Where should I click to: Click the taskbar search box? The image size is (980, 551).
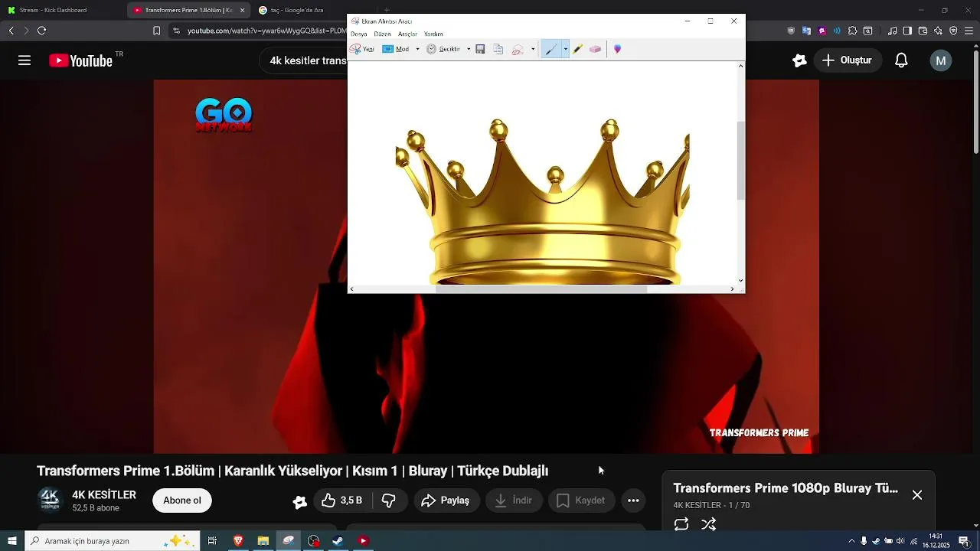[x=113, y=541]
